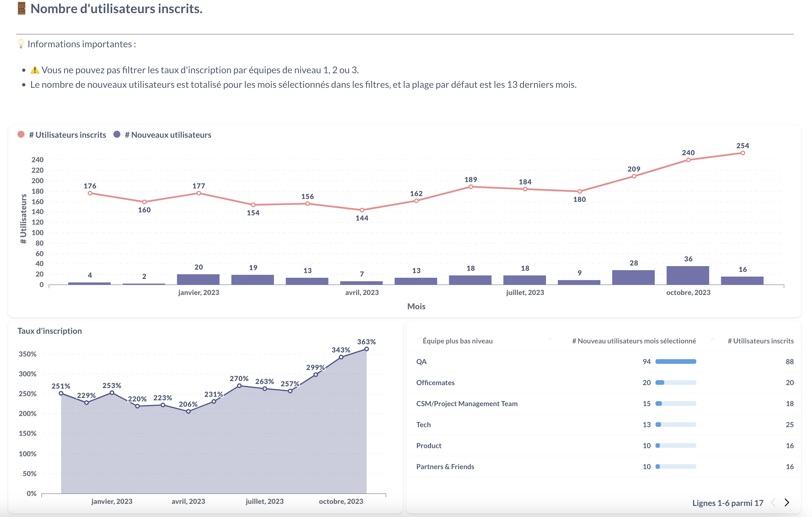Click the bar labeled 36 in October
812x517 pixels.
coord(688,275)
